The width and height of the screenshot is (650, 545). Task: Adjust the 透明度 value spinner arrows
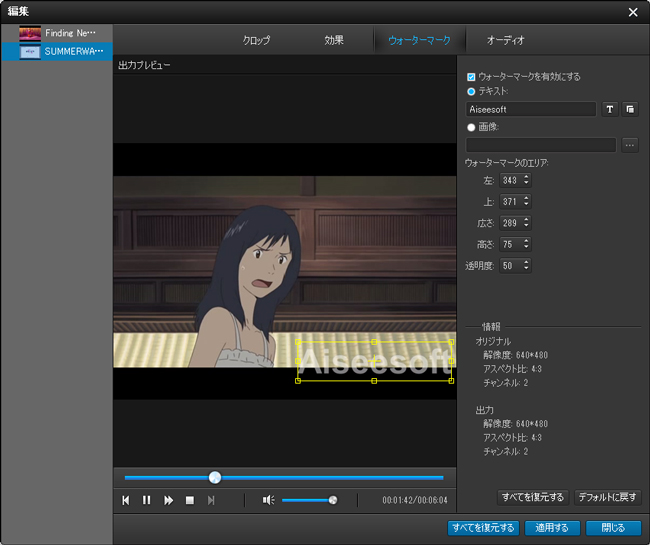[x=526, y=266]
